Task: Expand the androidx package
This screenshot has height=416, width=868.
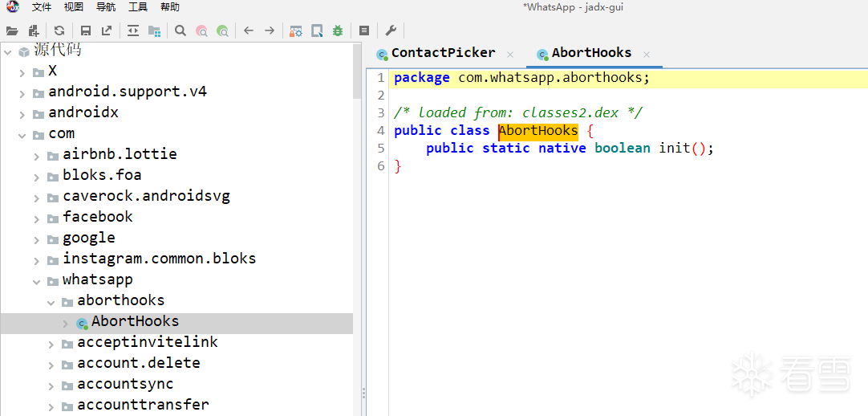Action: point(22,115)
